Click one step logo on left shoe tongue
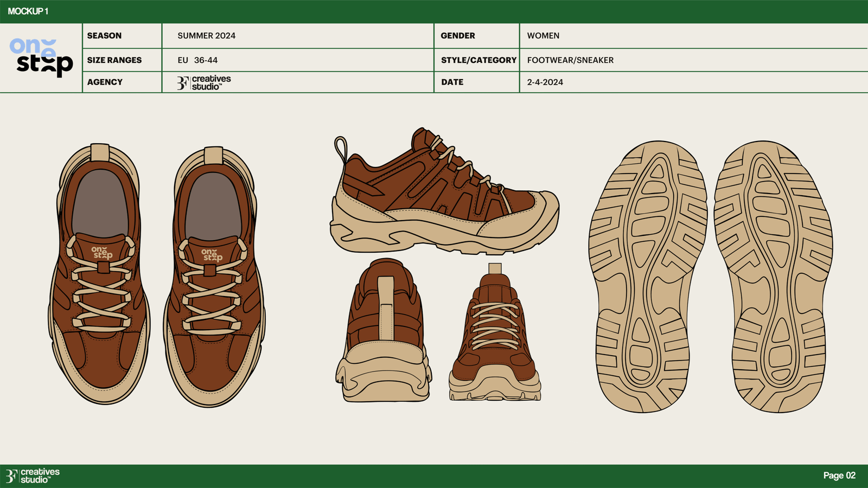This screenshot has width=868, height=488. [x=102, y=253]
